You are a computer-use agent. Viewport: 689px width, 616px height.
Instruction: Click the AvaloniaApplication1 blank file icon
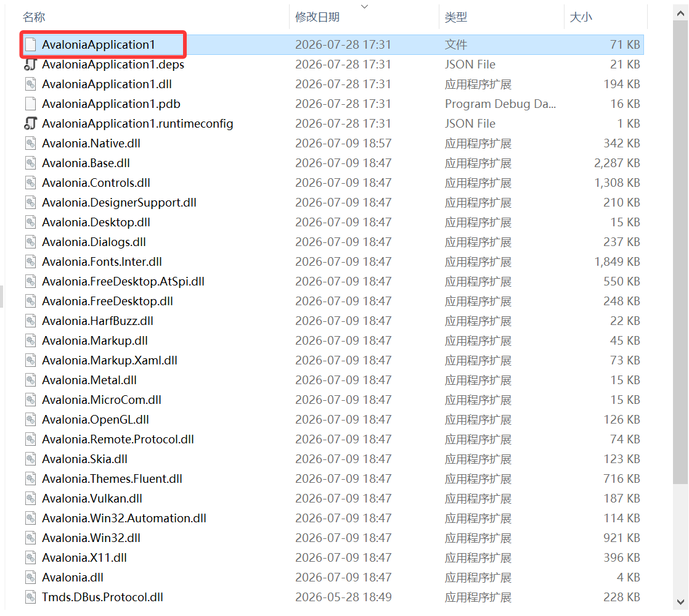[30, 44]
